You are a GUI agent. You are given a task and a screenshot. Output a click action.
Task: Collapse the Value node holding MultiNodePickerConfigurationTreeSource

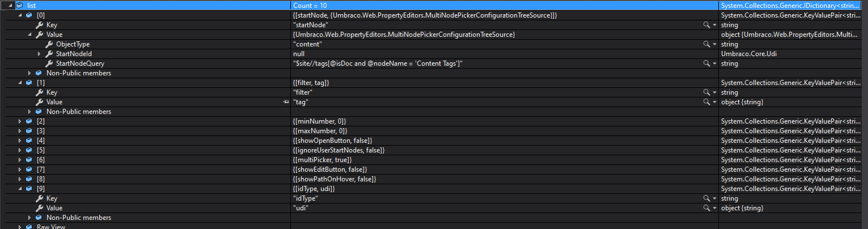[30, 35]
